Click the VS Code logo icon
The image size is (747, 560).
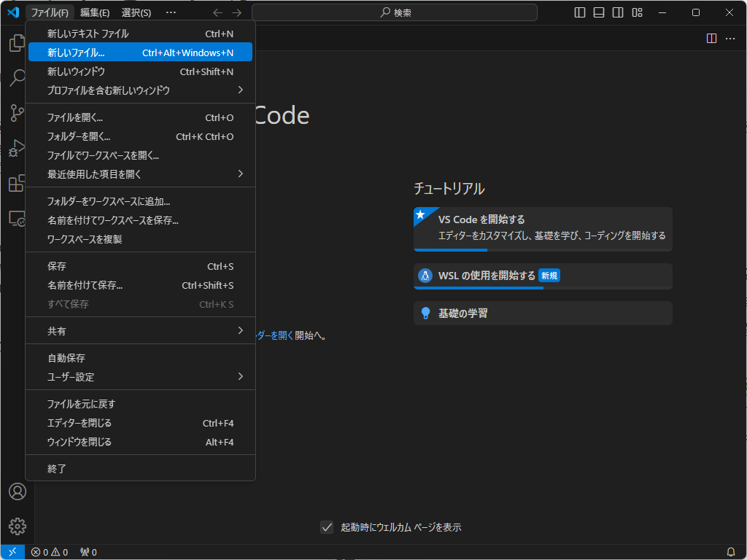tap(13, 12)
